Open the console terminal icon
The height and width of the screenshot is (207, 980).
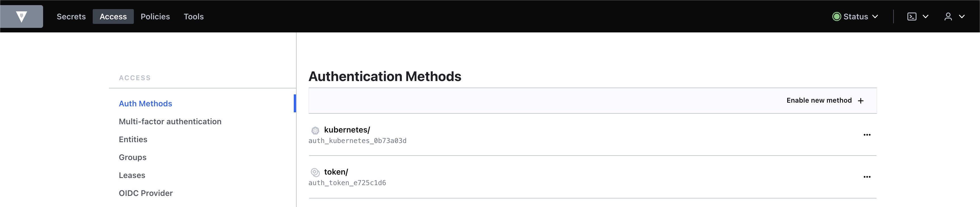[x=912, y=16]
